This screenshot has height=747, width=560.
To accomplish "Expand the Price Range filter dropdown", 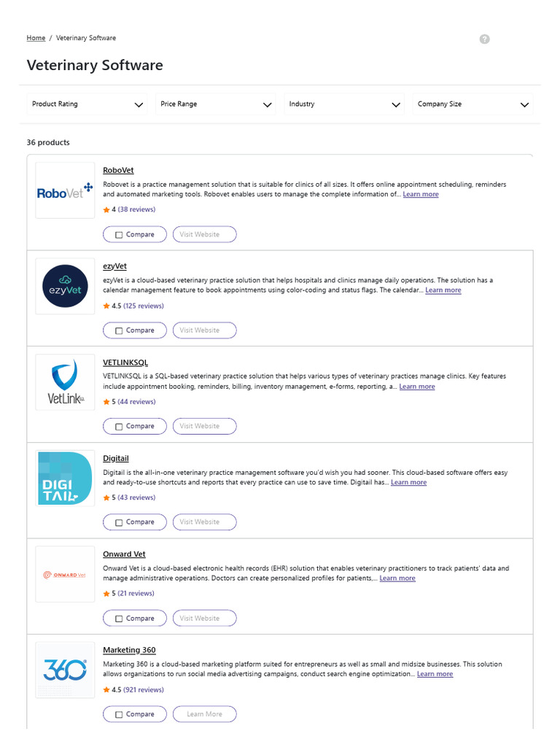I will tap(216, 104).
